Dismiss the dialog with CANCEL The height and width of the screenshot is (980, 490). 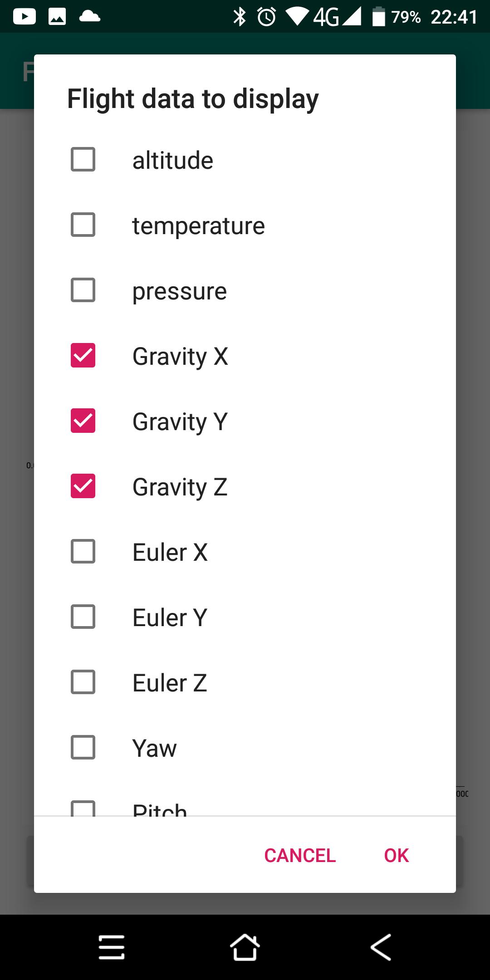click(x=300, y=856)
